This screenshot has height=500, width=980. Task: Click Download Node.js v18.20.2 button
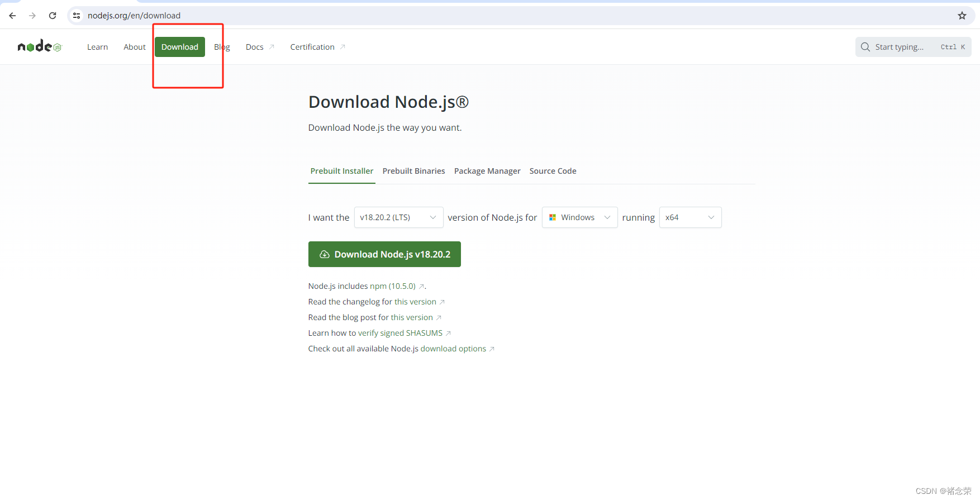coord(384,254)
